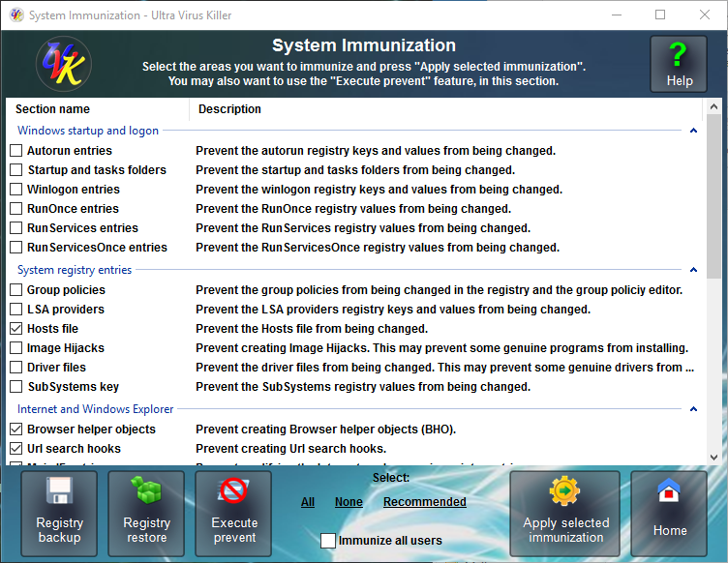The height and width of the screenshot is (563, 728).
Task: Enable the LSA providers checkbox
Action: coord(16,309)
